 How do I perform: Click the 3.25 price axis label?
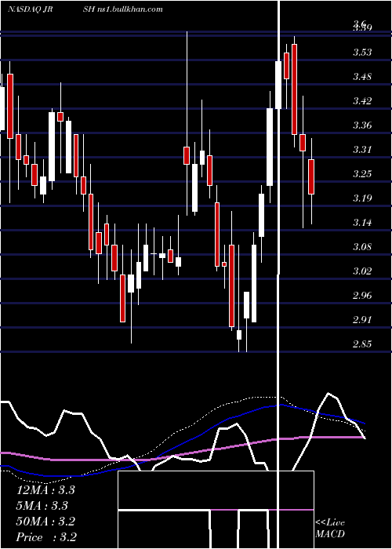[x=362, y=174]
